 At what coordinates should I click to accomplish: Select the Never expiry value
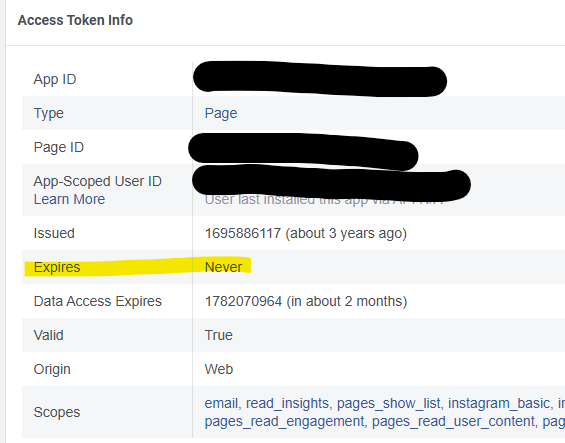tap(223, 267)
